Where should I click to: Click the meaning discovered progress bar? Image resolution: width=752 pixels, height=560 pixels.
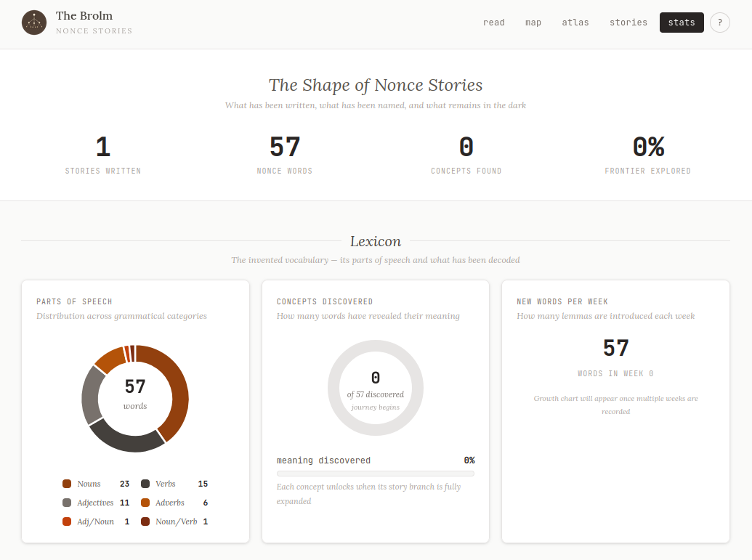click(375, 474)
